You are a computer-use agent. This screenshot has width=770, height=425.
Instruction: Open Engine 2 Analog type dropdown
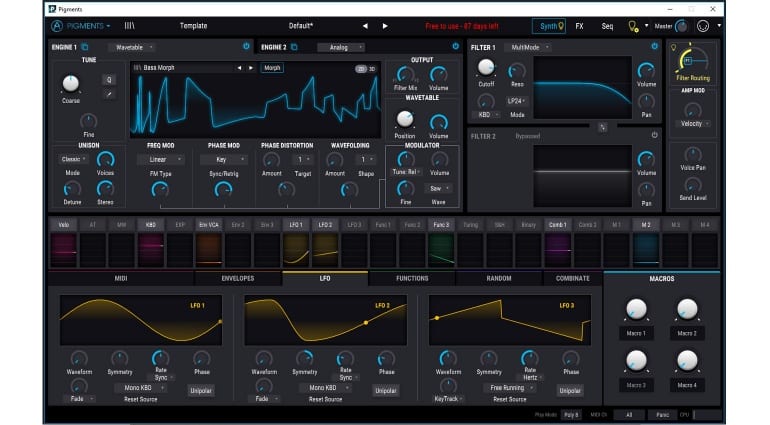click(x=341, y=47)
